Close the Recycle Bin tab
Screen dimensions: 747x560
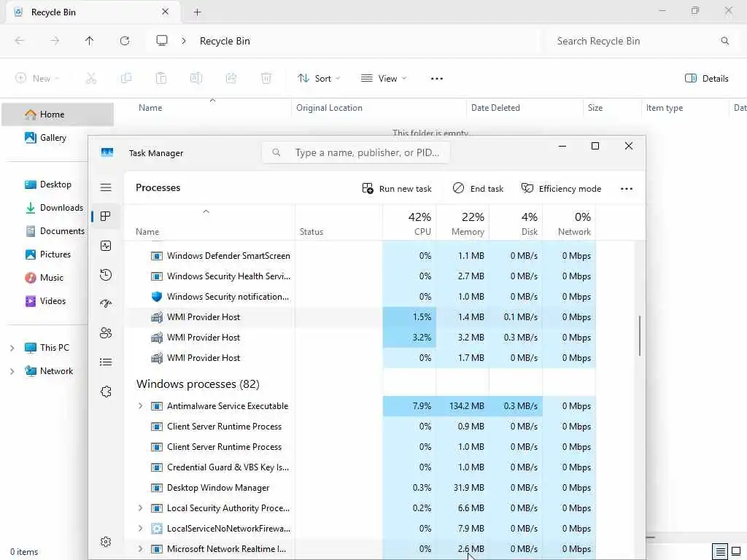point(166,12)
